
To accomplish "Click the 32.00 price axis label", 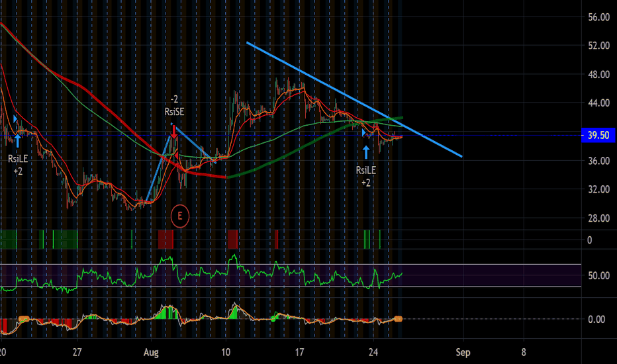I will point(598,189).
